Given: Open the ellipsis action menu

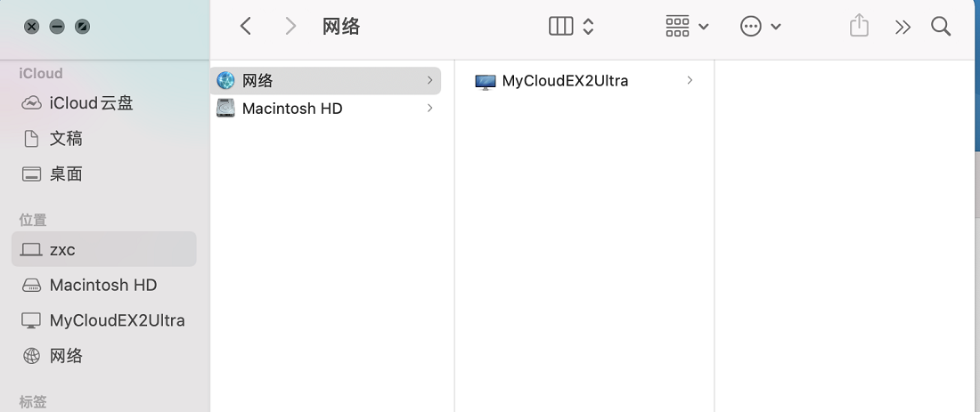Looking at the screenshot, I should (x=760, y=26).
